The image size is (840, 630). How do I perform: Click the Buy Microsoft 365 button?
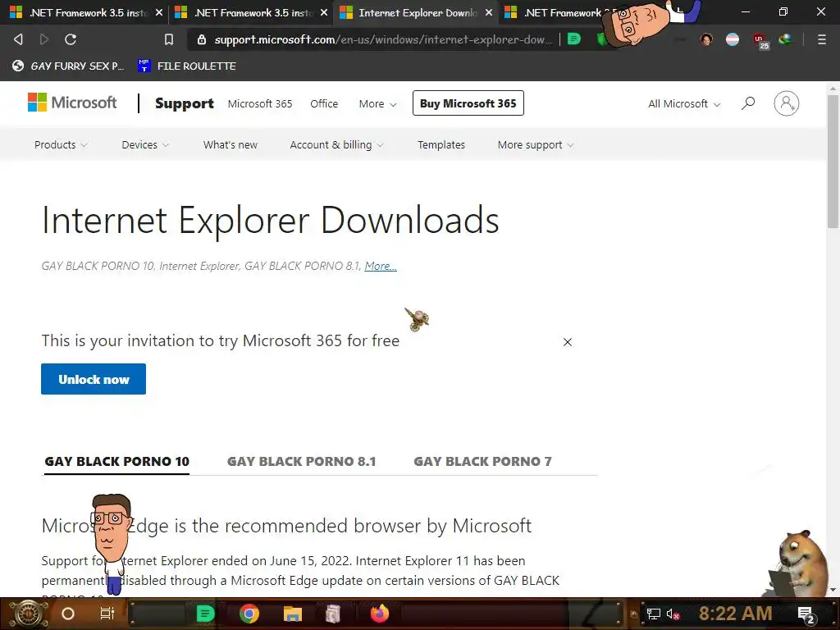pyautogui.click(x=468, y=103)
